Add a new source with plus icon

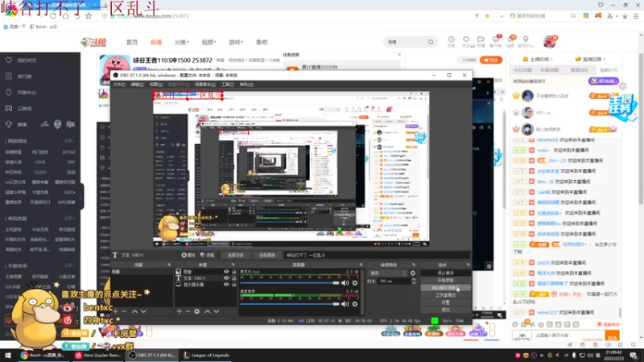[179, 311]
